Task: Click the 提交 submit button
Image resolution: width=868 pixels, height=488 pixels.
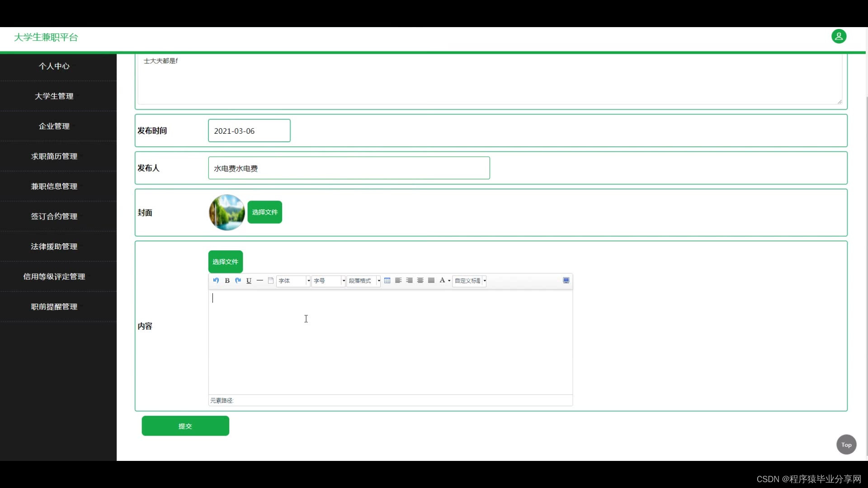Action: tap(185, 426)
